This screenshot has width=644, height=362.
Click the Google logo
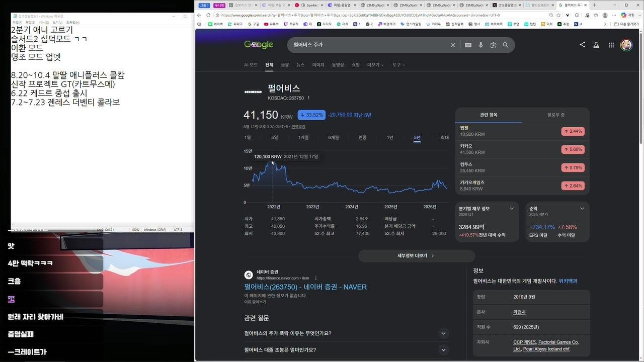tap(259, 45)
